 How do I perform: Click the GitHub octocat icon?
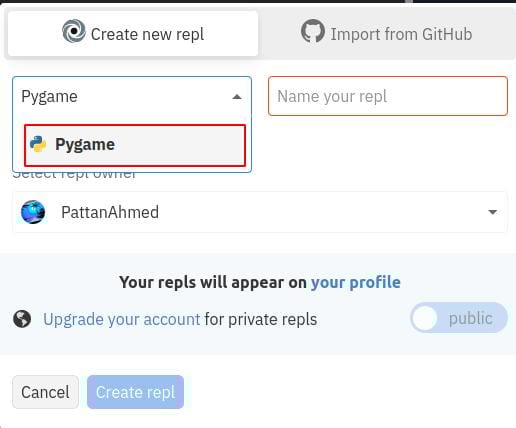point(313,31)
